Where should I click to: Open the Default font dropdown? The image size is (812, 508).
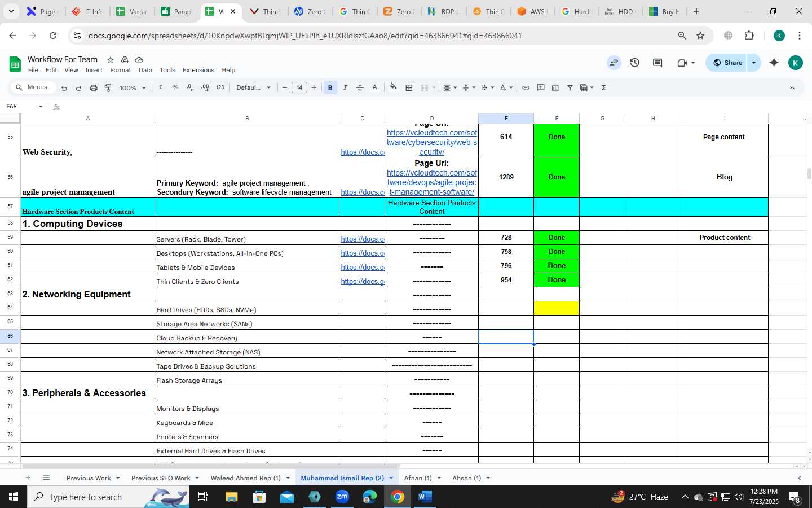coord(253,87)
